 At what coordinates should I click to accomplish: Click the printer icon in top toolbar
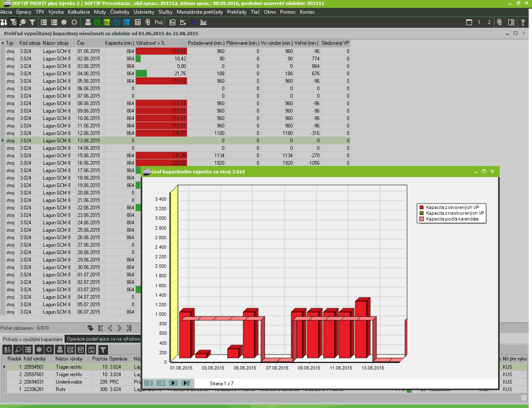click(88, 22)
